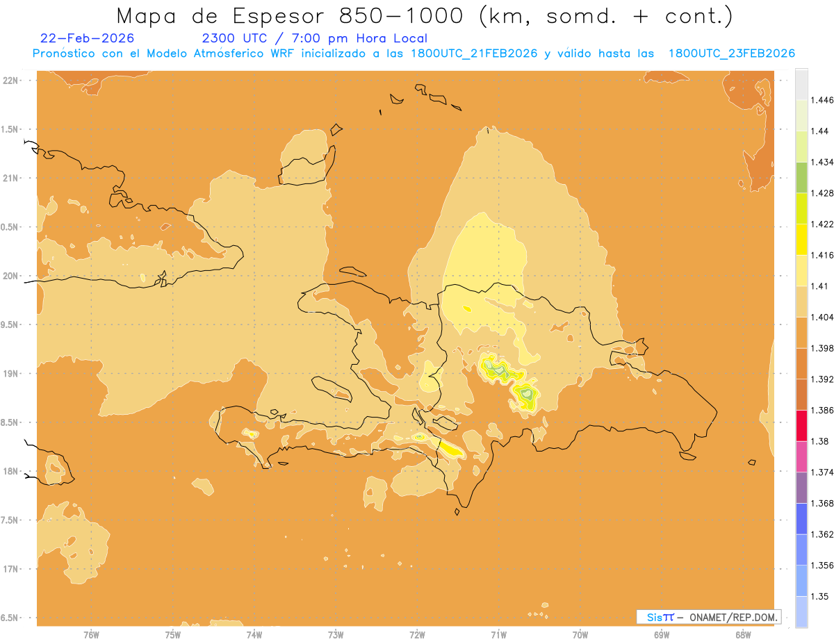Viewport: 834px width, 644px height.
Task: Click the 17N latitude label
Action: click(x=10, y=569)
